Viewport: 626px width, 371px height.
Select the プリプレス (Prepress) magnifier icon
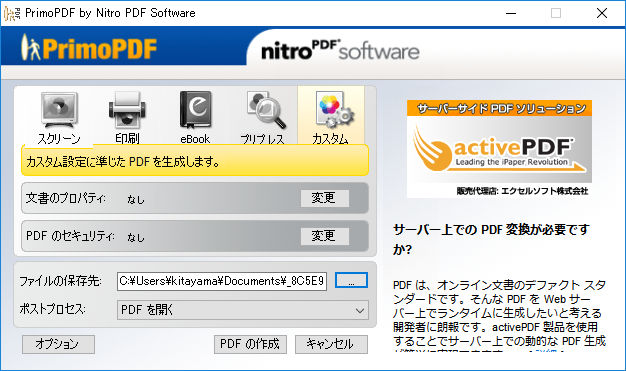point(265,110)
